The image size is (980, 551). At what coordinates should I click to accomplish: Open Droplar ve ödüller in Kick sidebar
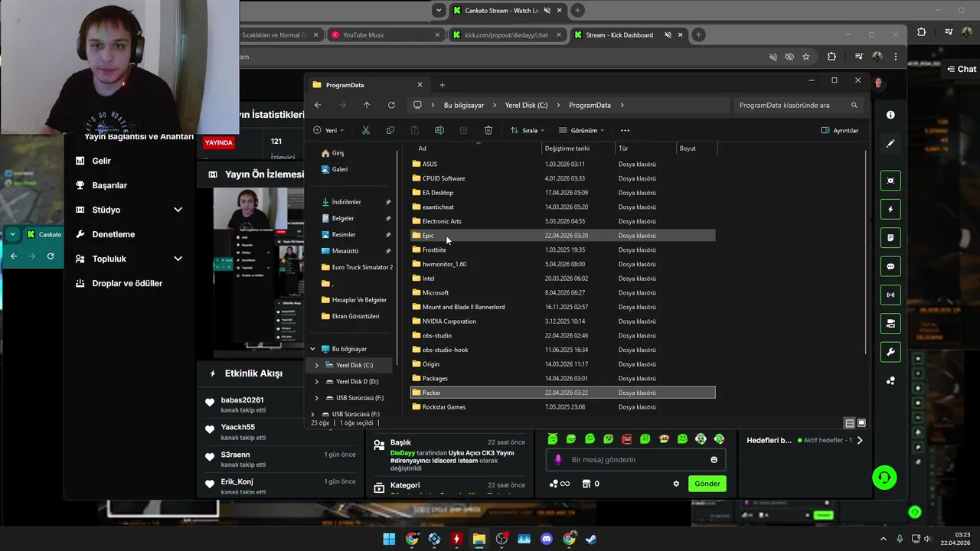(x=127, y=283)
